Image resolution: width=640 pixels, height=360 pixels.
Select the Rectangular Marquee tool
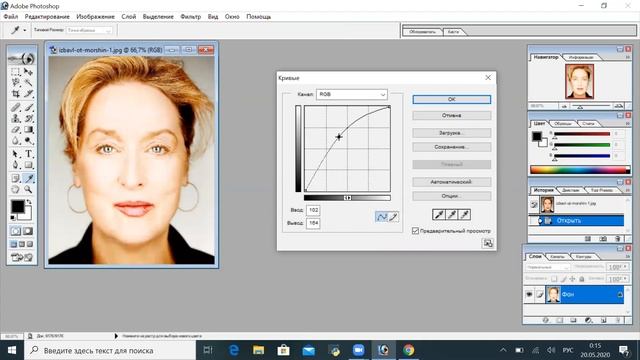(x=16, y=72)
